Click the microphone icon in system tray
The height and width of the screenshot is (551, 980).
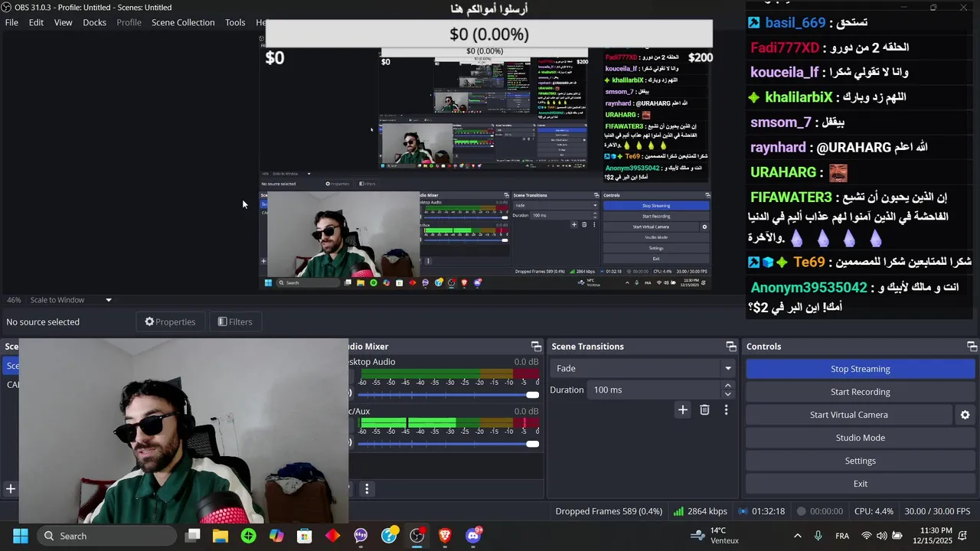[818, 536]
